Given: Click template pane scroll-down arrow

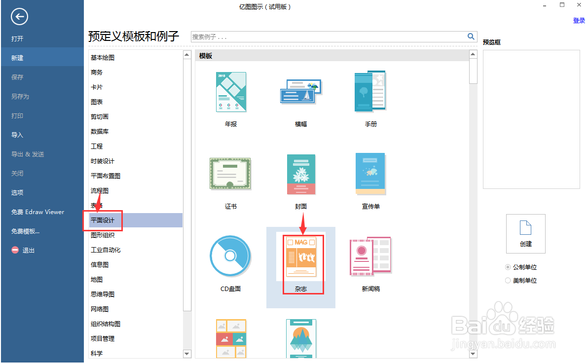Looking at the screenshot, I should pos(473,354).
